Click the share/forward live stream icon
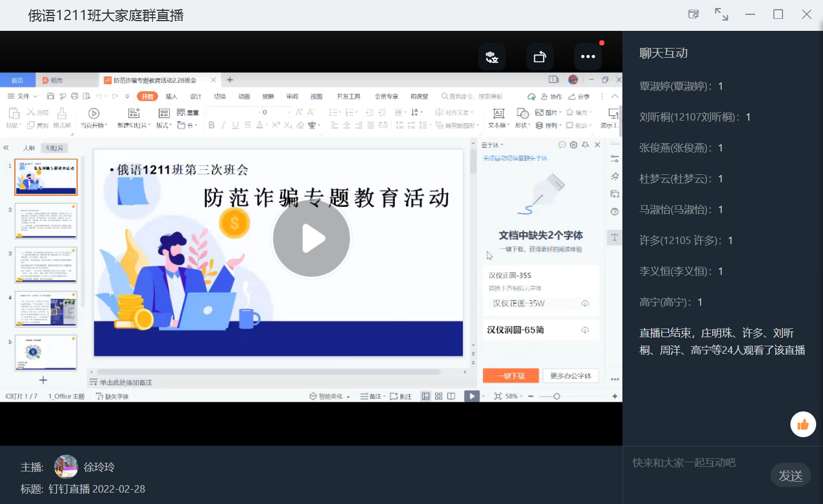This screenshot has width=823, height=504. 540,57
